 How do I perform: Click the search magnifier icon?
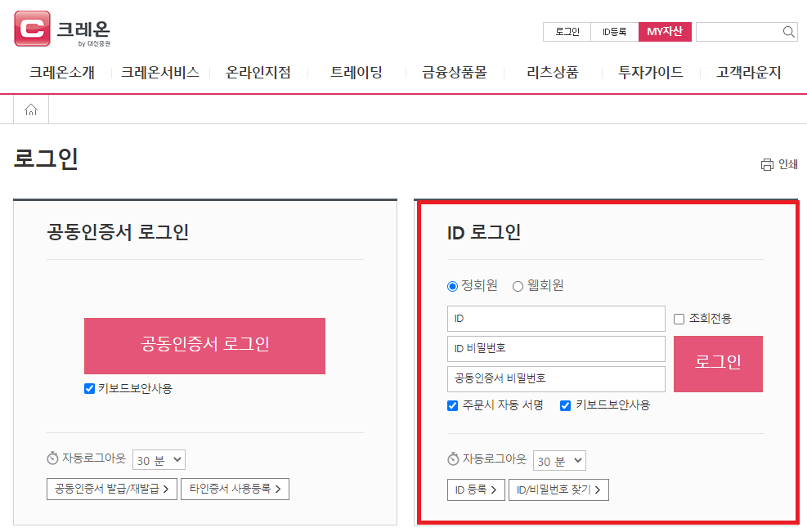(x=788, y=32)
